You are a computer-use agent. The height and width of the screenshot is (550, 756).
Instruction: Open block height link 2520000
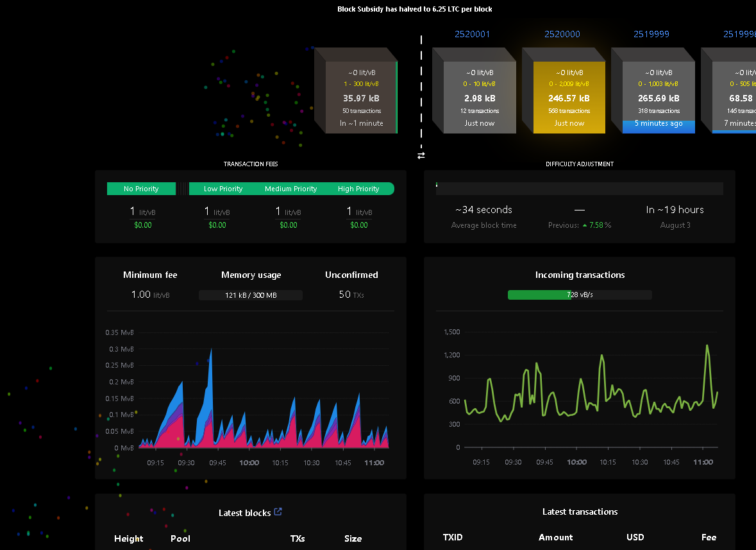562,34
